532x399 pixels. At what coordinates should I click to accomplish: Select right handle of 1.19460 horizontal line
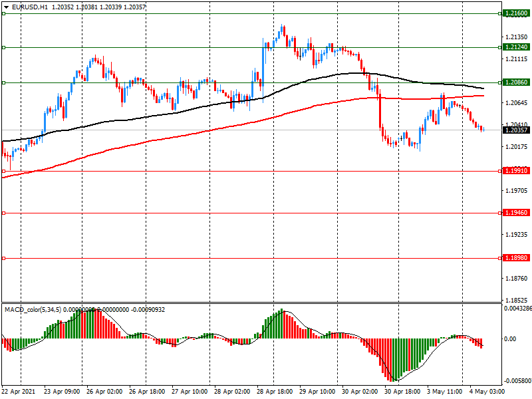point(500,213)
